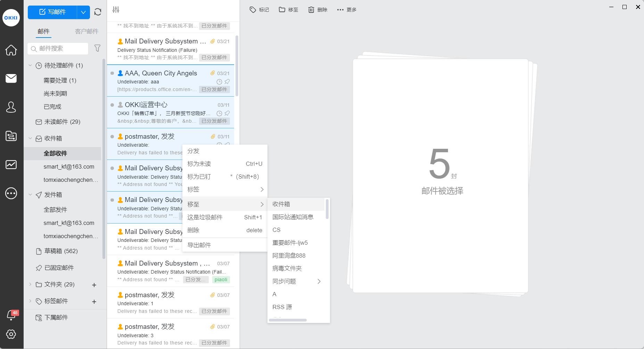Click the folder submenu vertical scrollbar
Screen dimensions: 644x349
(x=327, y=209)
